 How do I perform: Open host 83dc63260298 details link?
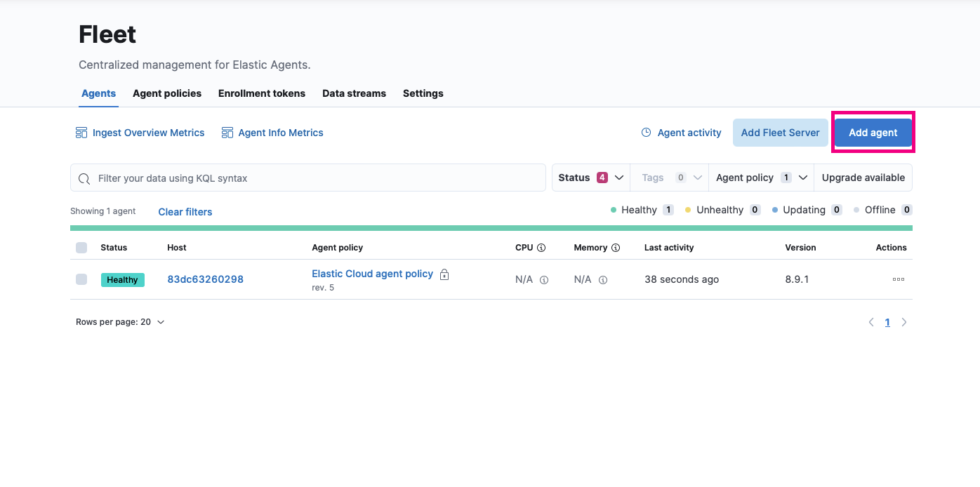click(x=205, y=279)
